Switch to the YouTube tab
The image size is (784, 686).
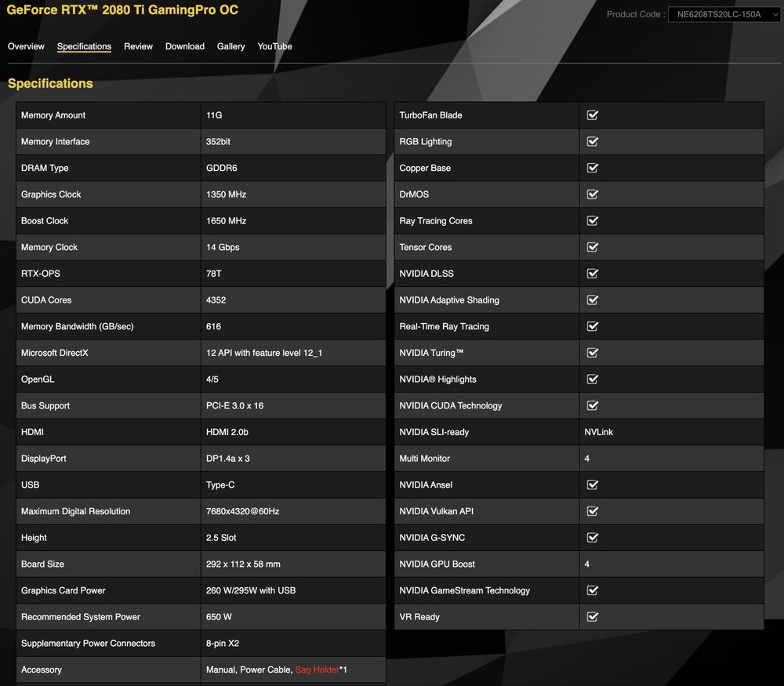click(274, 46)
